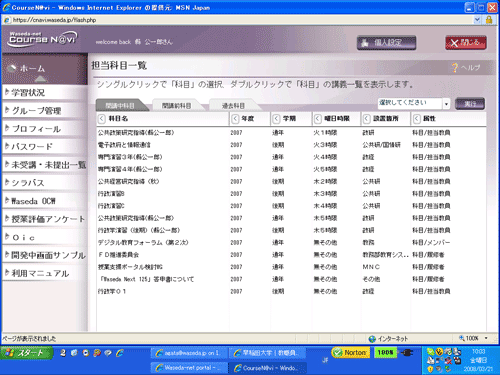Open the address bar dropdown arrow
The height and width of the screenshot is (375, 500).
(477, 20)
